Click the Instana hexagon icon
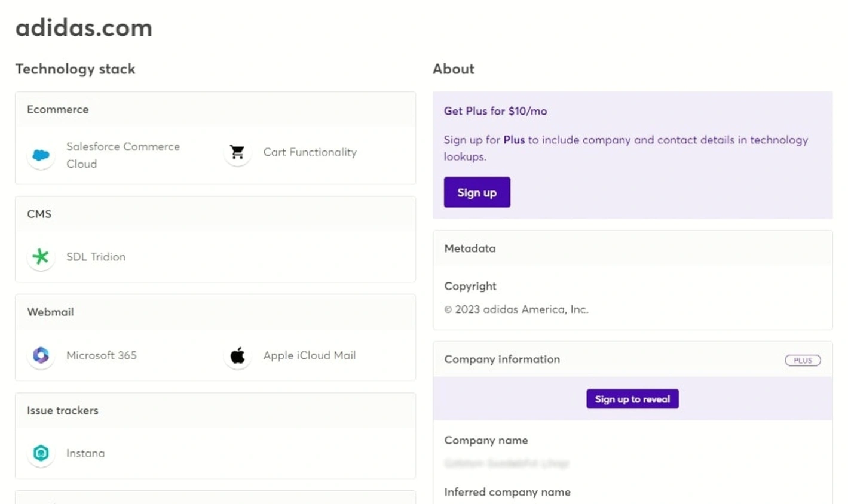Viewport: 848px width, 504px height. point(41,453)
